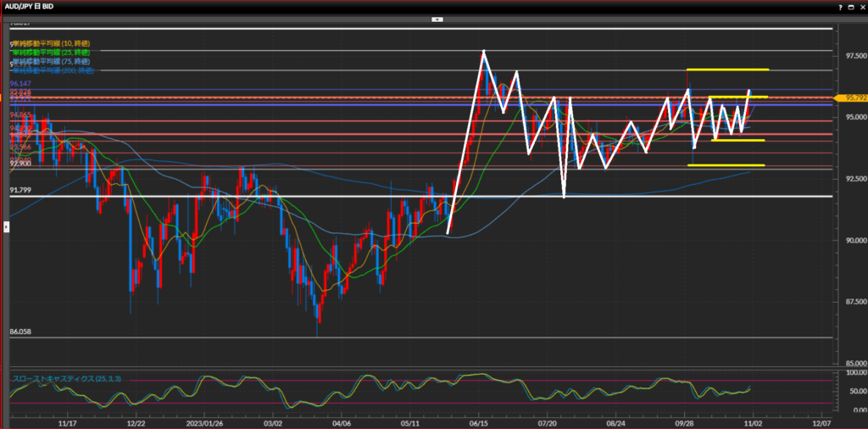868x429 pixels.
Task: Click the 11/02 date on time axis
Action: pos(754,421)
